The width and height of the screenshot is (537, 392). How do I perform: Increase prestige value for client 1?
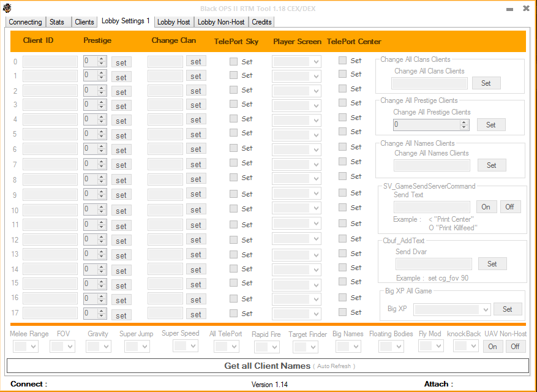pos(102,73)
